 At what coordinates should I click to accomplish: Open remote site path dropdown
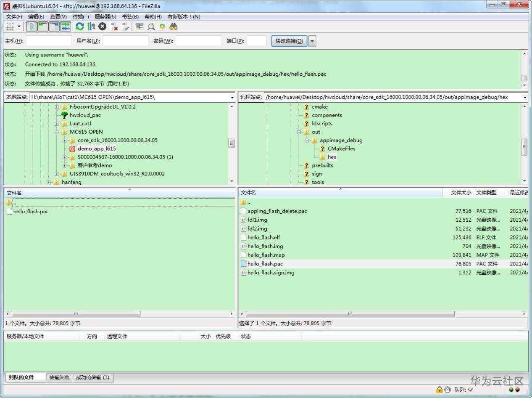[x=525, y=97]
